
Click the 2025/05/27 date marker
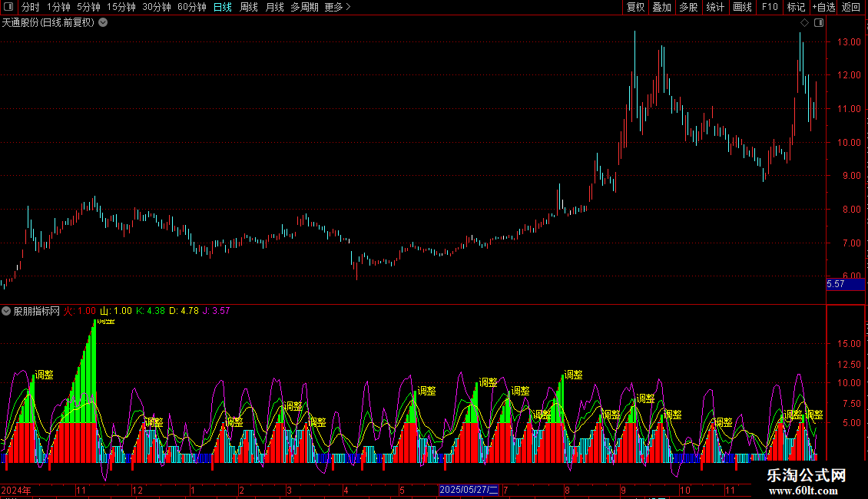469,490
